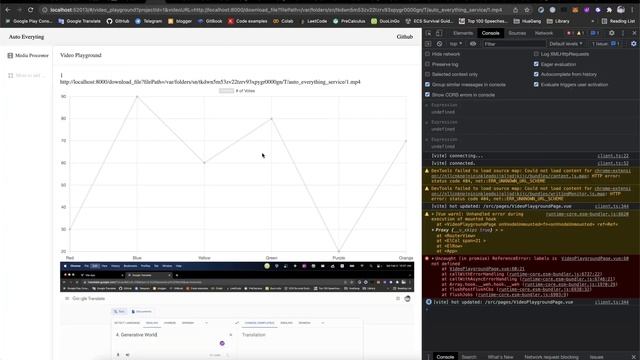Open the Telegram bookmark

149,21
